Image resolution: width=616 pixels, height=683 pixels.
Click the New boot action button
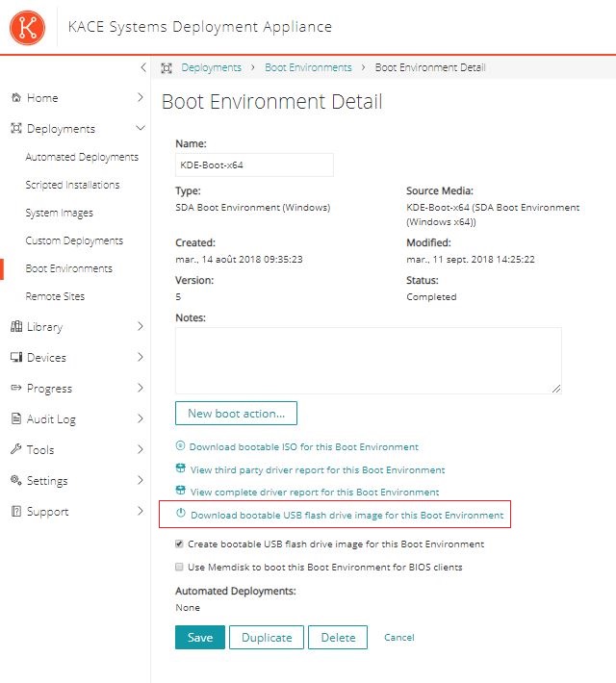pos(236,413)
